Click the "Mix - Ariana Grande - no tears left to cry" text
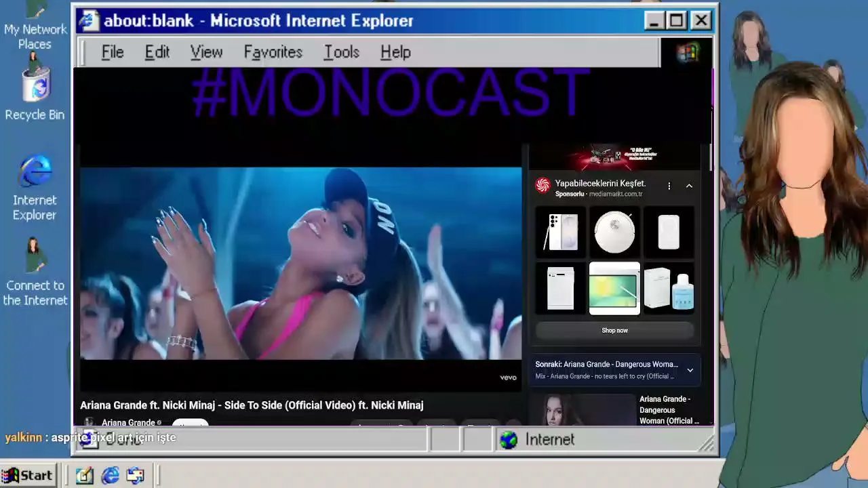This screenshot has width=868, height=488. click(605, 376)
